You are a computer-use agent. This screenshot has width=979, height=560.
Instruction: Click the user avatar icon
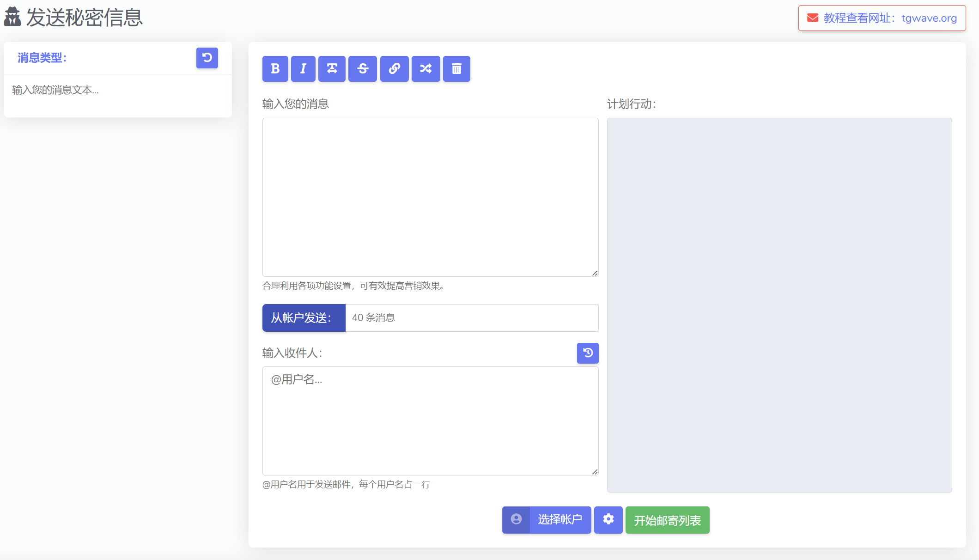tap(516, 520)
